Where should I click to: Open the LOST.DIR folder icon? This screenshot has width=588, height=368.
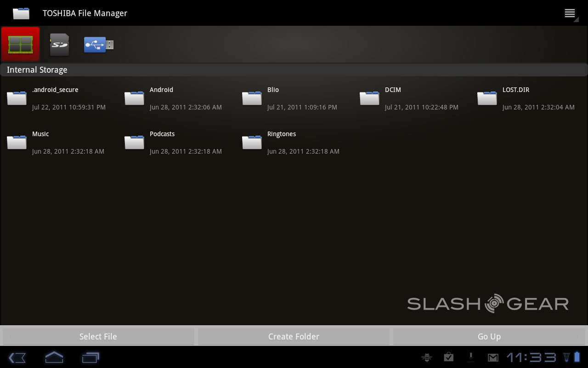487,98
